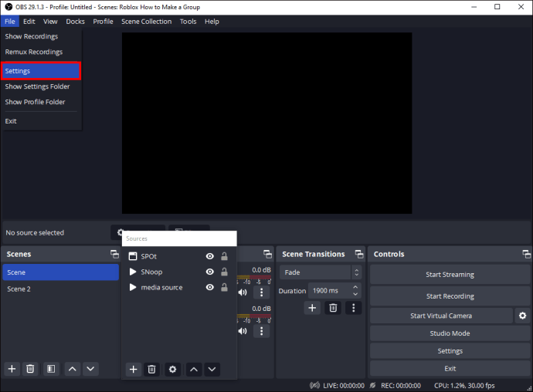Increase transition duration with up arrow

pos(355,287)
